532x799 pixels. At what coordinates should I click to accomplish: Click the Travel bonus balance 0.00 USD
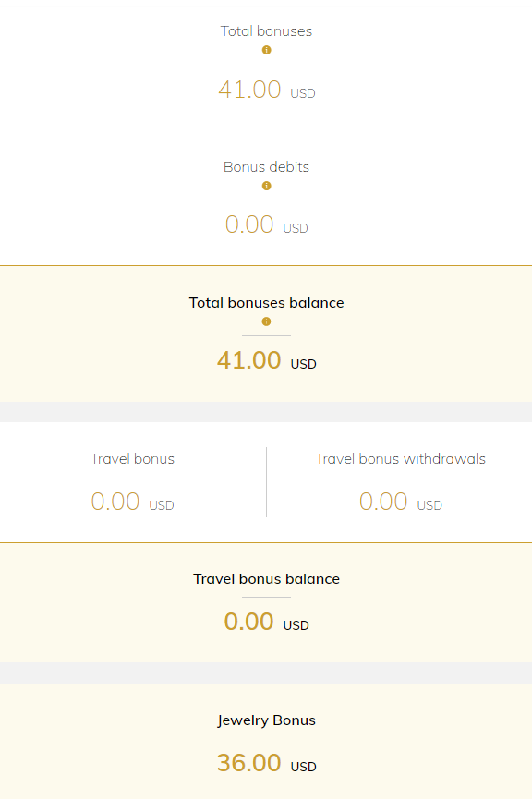click(x=267, y=623)
